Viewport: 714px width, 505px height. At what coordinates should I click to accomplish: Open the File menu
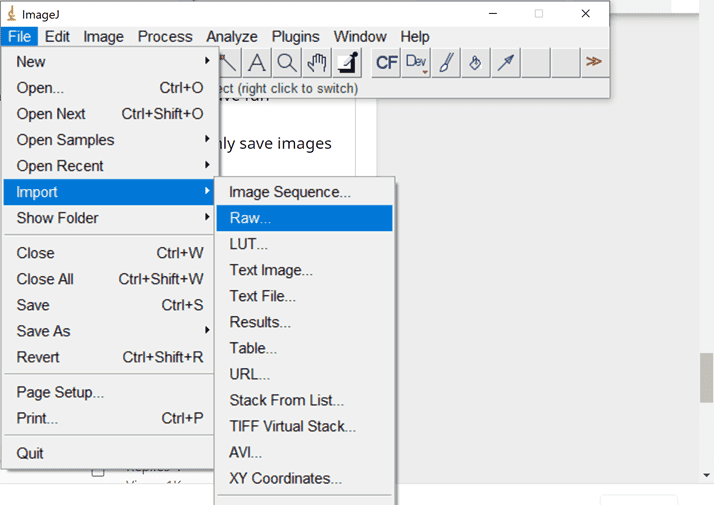19,36
